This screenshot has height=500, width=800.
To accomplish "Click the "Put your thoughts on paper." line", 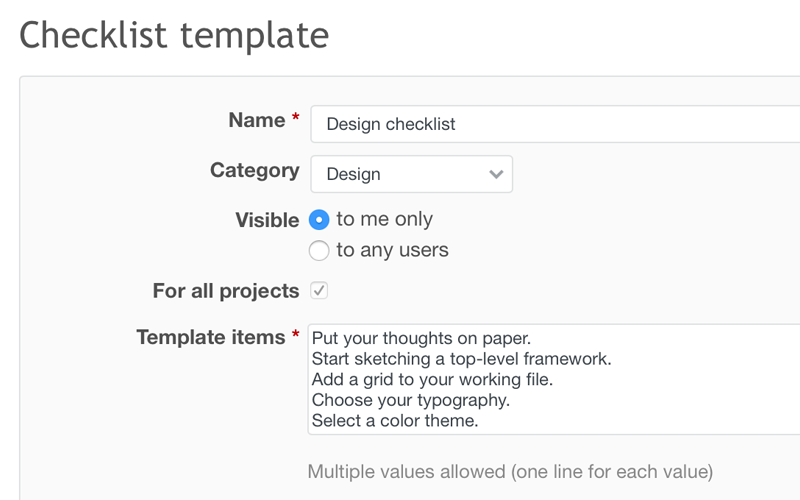I will pyautogui.click(x=420, y=337).
